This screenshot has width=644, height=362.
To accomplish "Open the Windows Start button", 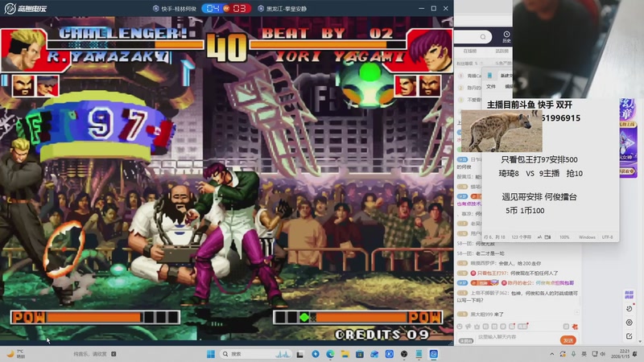I will (x=211, y=354).
